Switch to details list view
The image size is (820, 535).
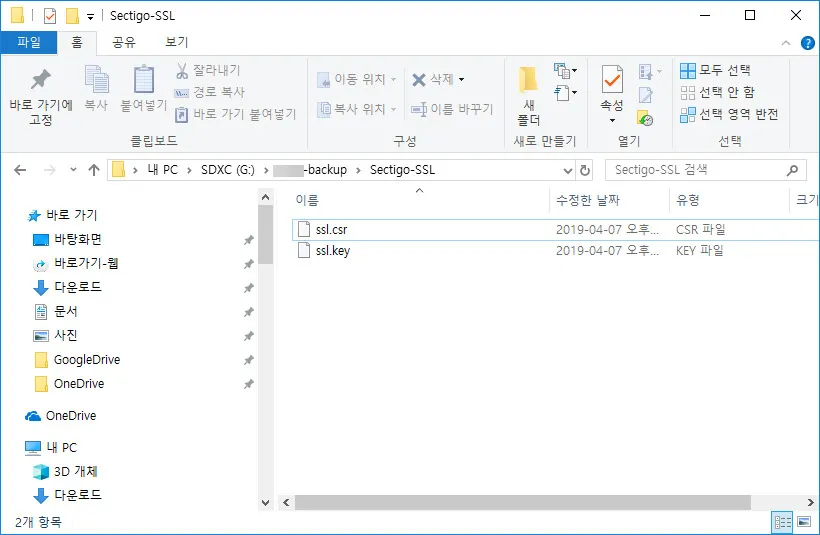click(x=783, y=522)
